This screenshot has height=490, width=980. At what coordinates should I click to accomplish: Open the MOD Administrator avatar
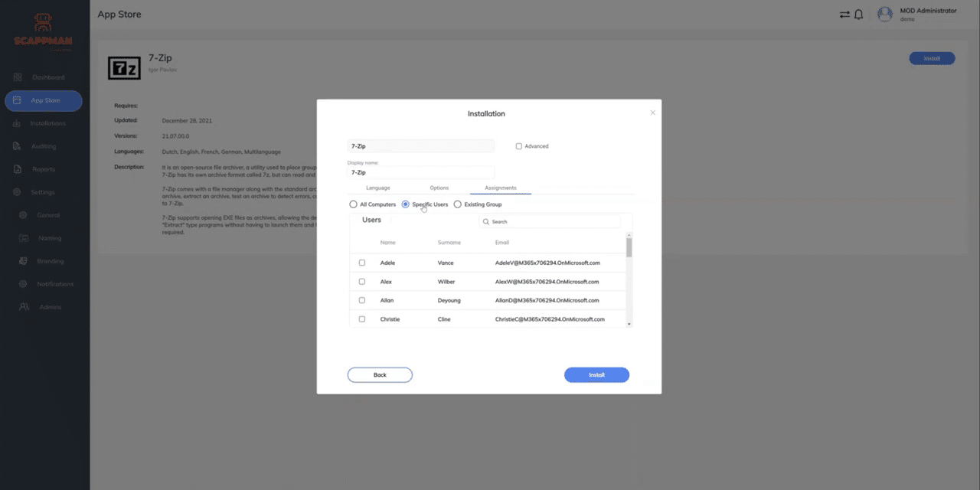pyautogui.click(x=885, y=15)
